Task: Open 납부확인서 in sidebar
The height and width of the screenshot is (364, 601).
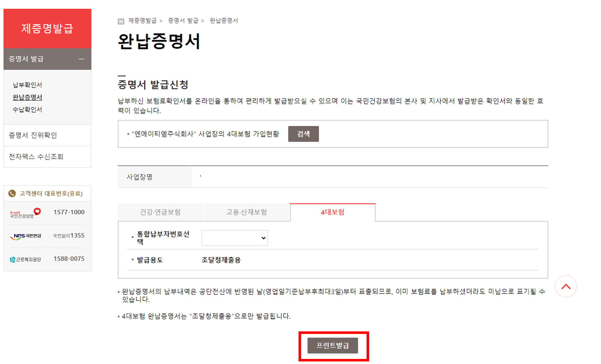Action: (x=28, y=85)
